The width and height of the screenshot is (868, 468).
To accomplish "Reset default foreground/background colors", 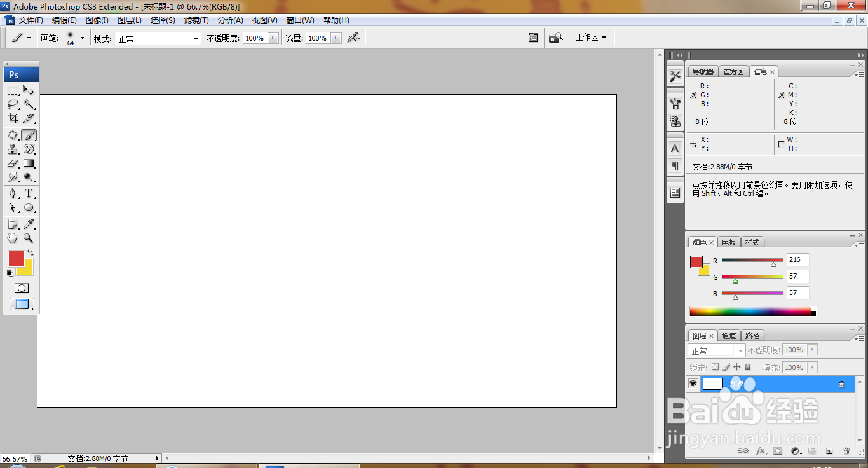I will click(10, 273).
